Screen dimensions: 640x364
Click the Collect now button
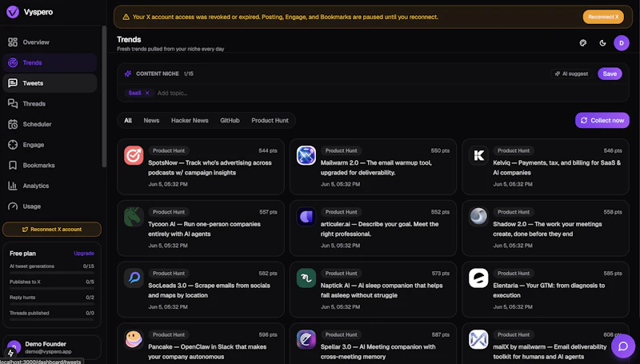(x=602, y=120)
